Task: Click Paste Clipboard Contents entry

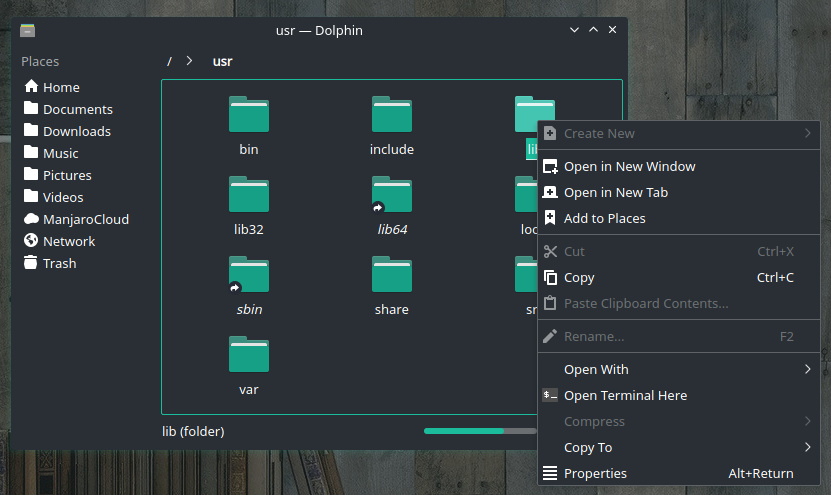Action: (679, 303)
